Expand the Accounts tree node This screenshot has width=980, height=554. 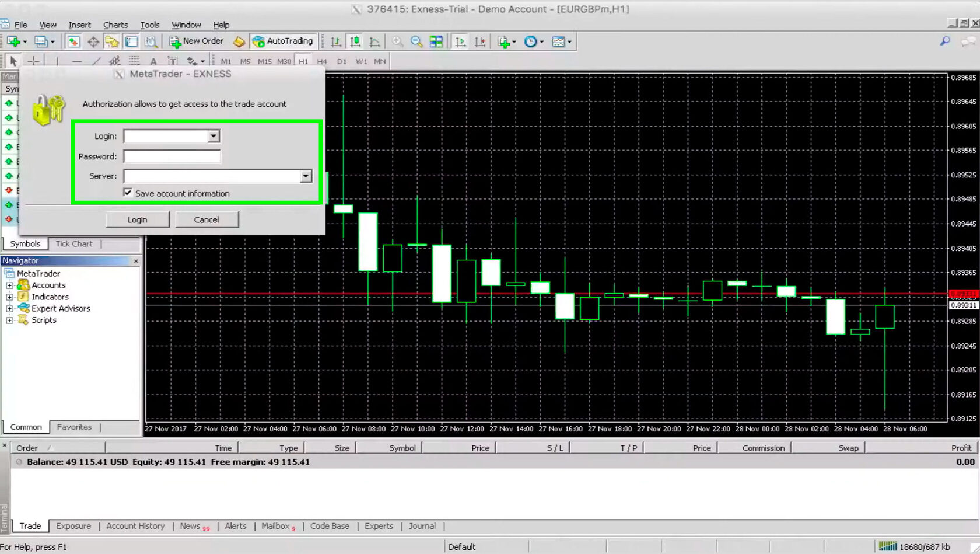9,285
